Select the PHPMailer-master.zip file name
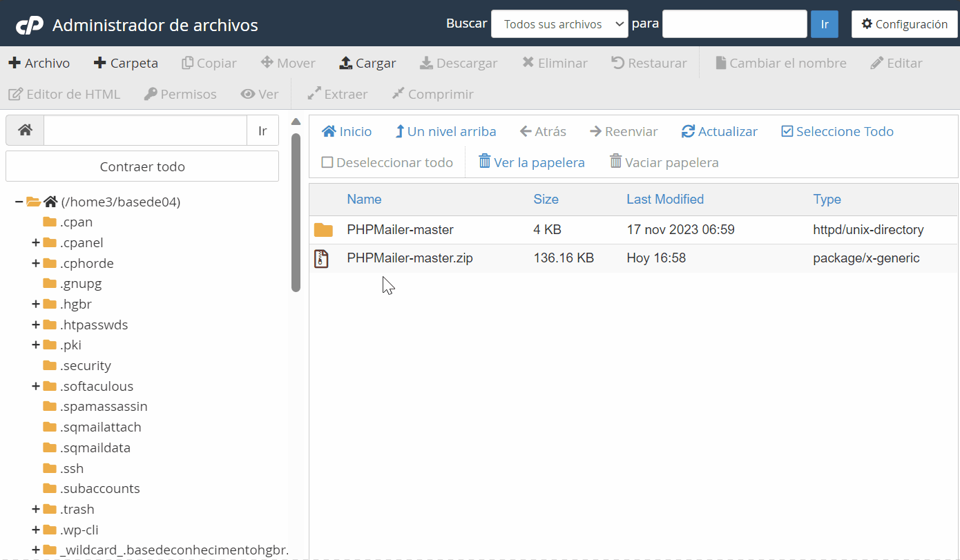Viewport: 960px width, 560px height. [x=410, y=258]
